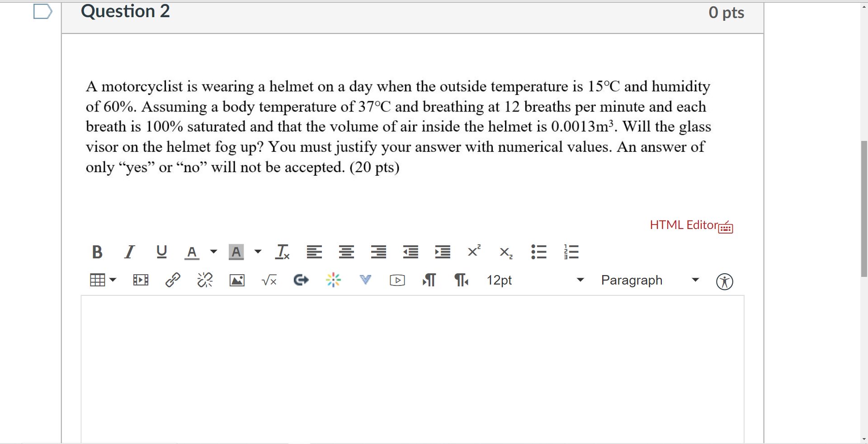The image size is (868, 444).
Task: Flag Question 2 with the bookmark icon
Action: coord(43,12)
